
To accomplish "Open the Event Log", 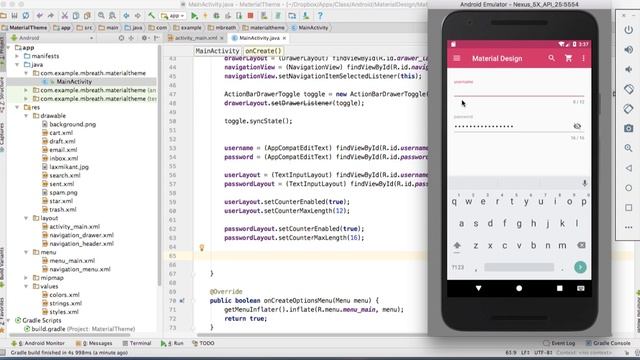I will pos(559,343).
